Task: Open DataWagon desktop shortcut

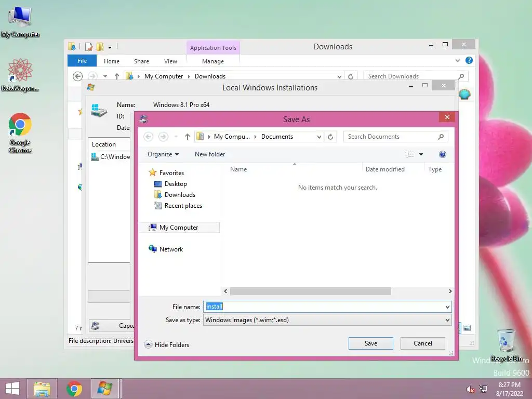Action: (x=20, y=75)
